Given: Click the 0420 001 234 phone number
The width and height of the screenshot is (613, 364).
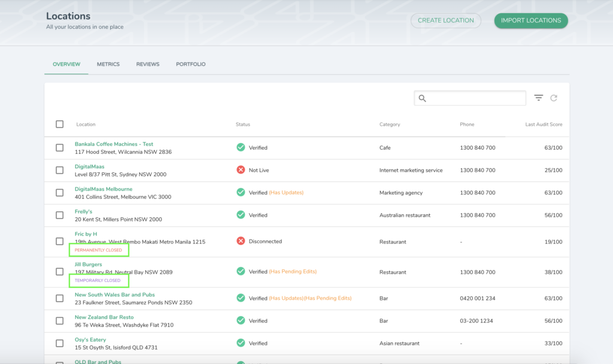Looking at the screenshot, I should point(477,298).
